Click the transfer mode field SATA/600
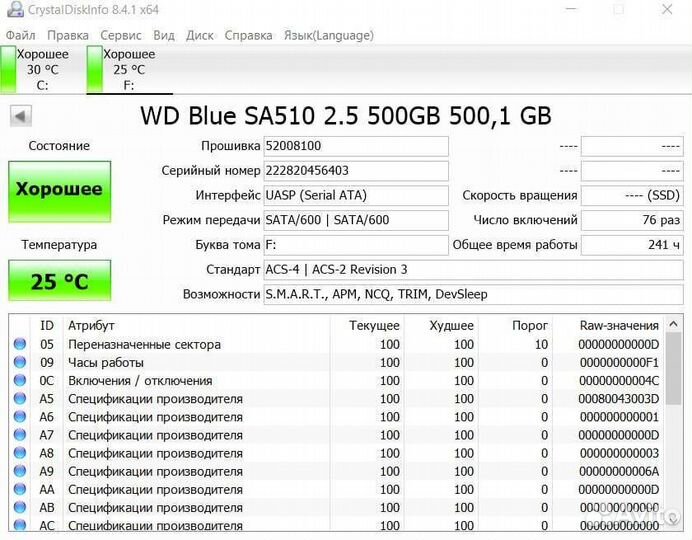This screenshot has height=540, width=692. (356, 220)
